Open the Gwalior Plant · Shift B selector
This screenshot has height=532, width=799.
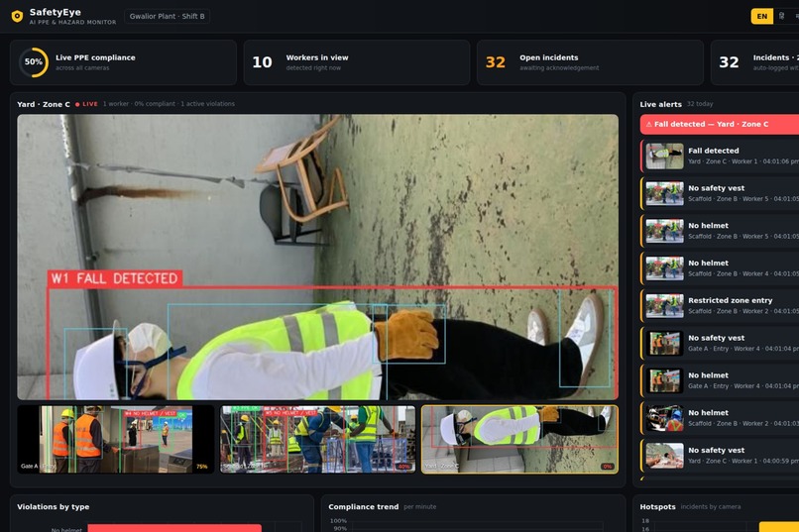tap(168, 16)
